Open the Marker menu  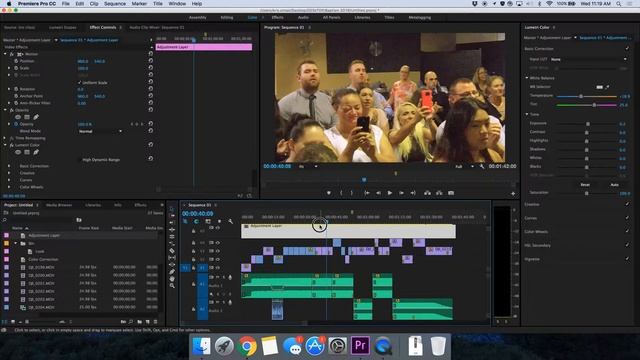(139, 4)
